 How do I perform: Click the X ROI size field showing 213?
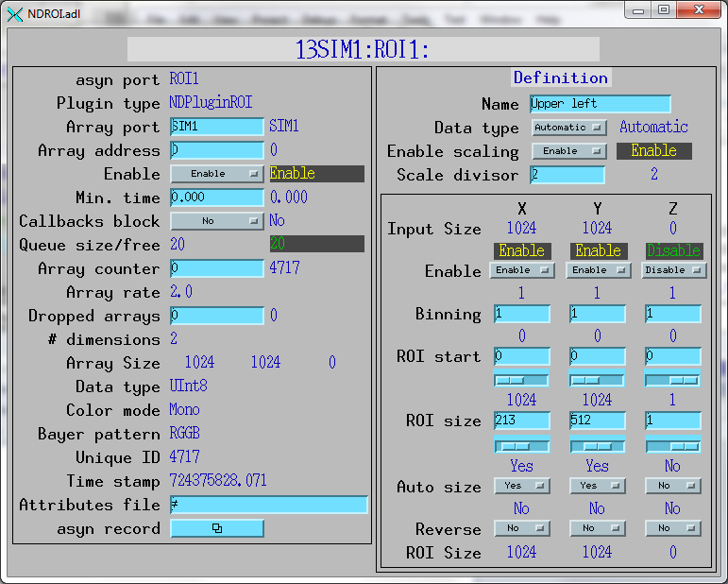click(522, 421)
